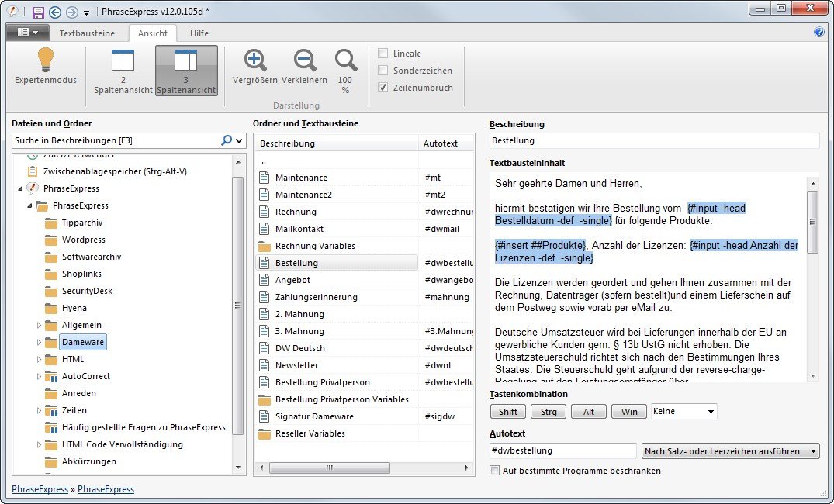This screenshot has height=504, width=834.
Task: Expand the Allgemein folder tree node
Action: click(x=40, y=325)
